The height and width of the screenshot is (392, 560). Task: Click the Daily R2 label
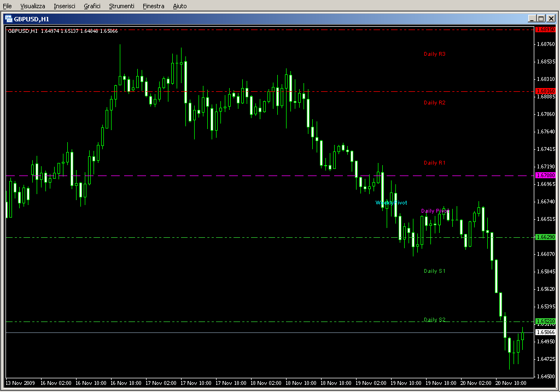click(435, 102)
